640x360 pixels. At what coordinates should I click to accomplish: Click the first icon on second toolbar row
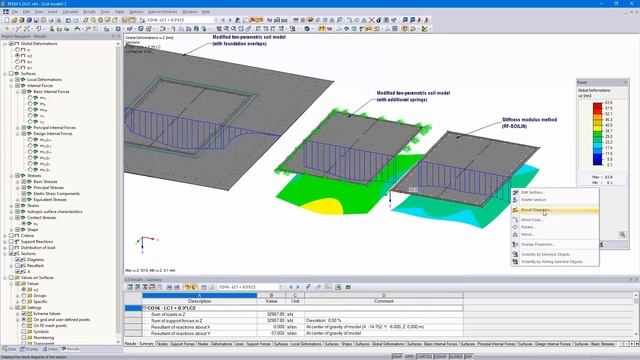[7, 29]
